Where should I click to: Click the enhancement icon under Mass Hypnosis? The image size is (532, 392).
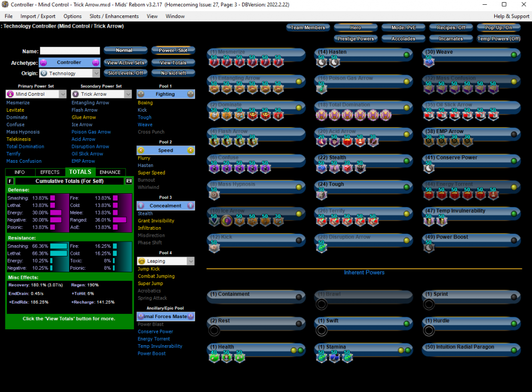(215, 195)
